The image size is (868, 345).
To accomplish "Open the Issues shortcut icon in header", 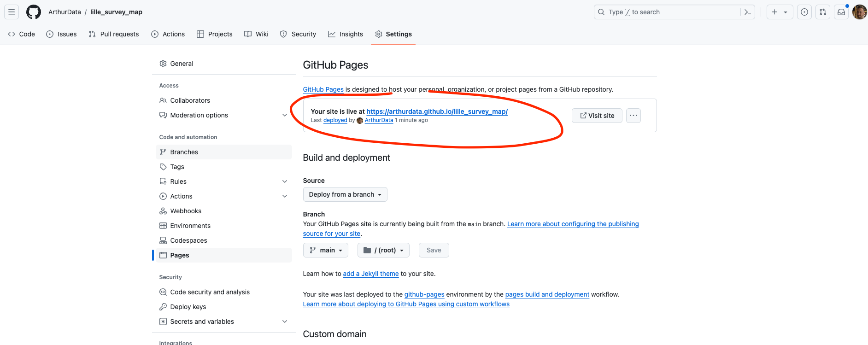I will pos(804,12).
